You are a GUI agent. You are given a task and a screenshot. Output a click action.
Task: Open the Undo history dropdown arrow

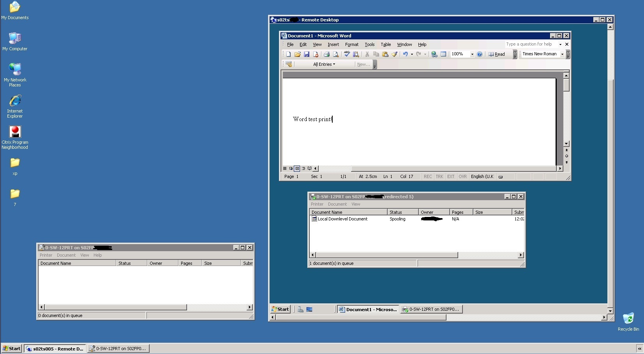(412, 54)
